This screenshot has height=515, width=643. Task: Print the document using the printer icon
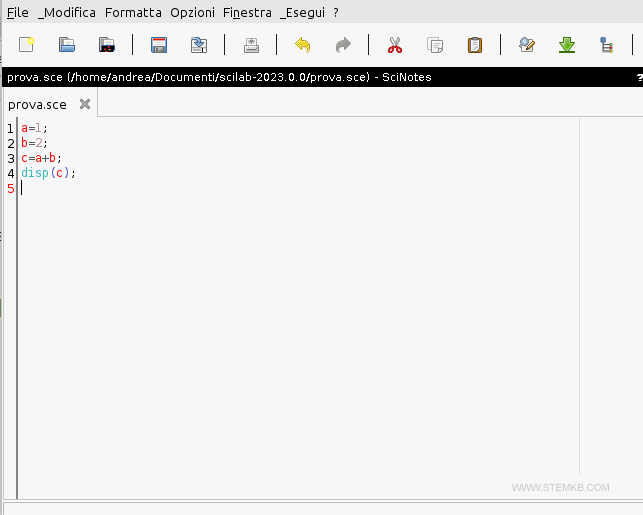click(251, 45)
